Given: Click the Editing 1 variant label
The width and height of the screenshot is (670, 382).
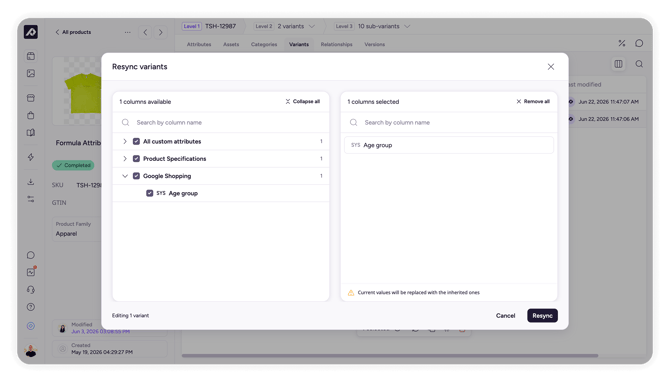Looking at the screenshot, I should point(130,316).
